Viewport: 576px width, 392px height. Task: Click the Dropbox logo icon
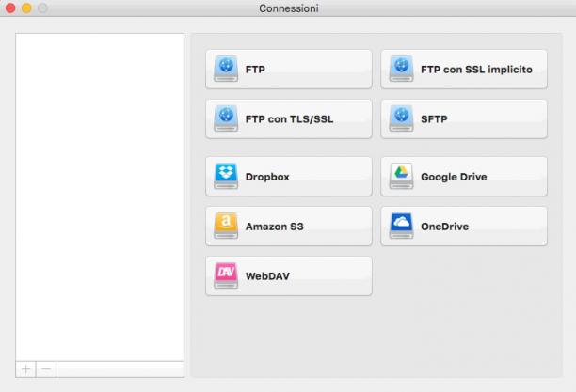(x=226, y=176)
